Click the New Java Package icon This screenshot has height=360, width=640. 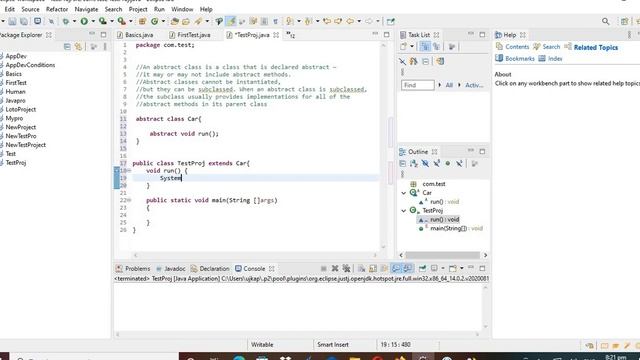[142, 21]
